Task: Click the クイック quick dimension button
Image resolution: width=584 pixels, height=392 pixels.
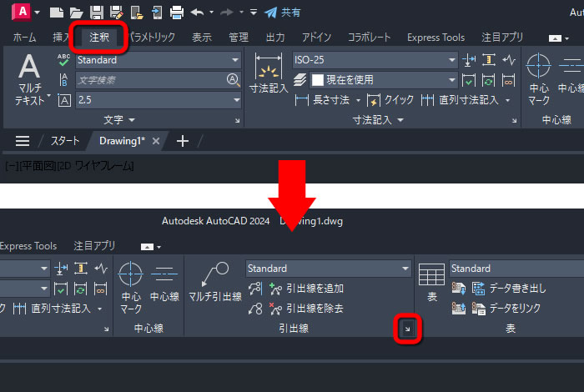Action: (x=390, y=100)
